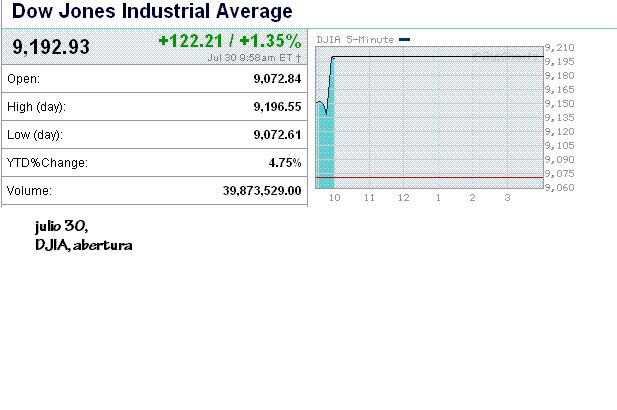Click the 9,150 y-axis label
This screenshot has height=410, width=617.
click(560, 103)
